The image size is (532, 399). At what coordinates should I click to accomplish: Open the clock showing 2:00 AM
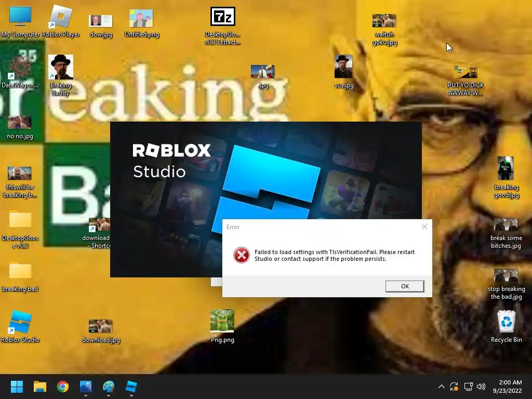click(x=507, y=387)
